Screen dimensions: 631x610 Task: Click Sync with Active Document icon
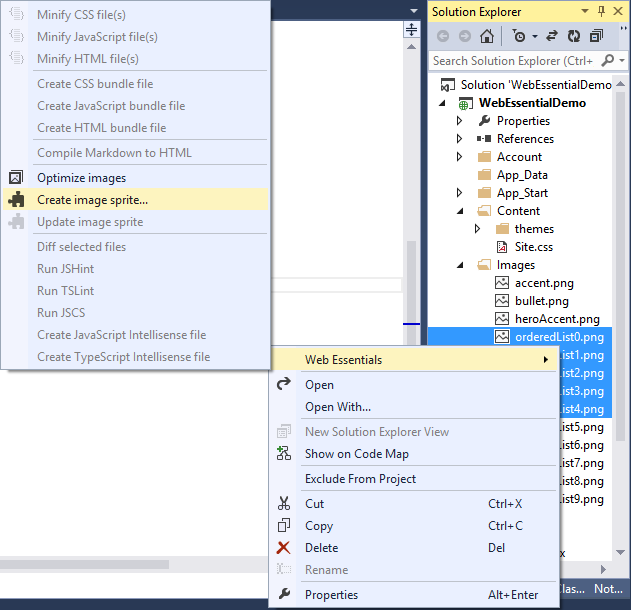(x=552, y=36)
